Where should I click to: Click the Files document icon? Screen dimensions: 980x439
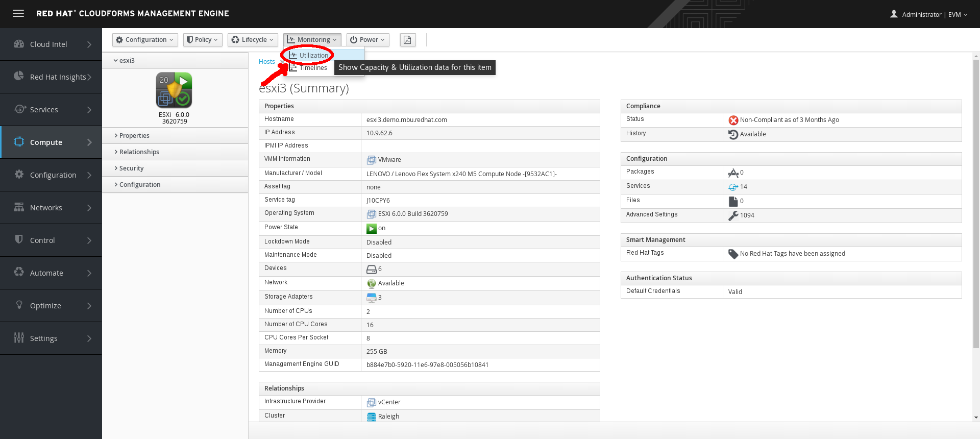coord(733,201)
